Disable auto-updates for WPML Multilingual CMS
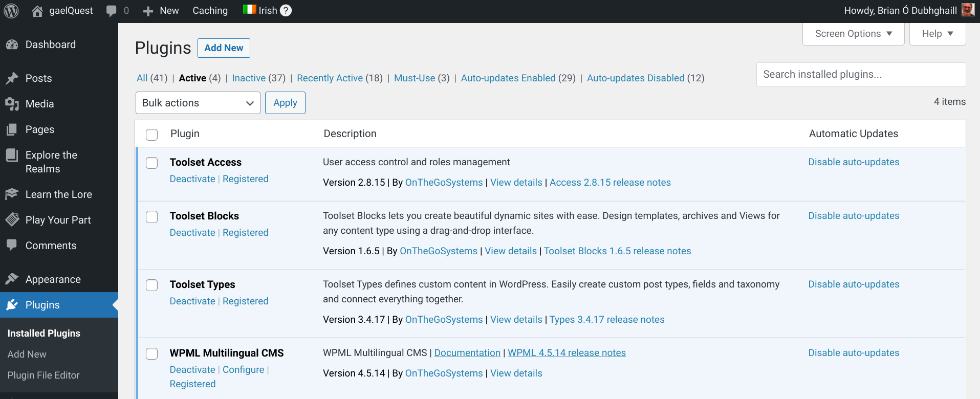980x399 pixels. 854,352
